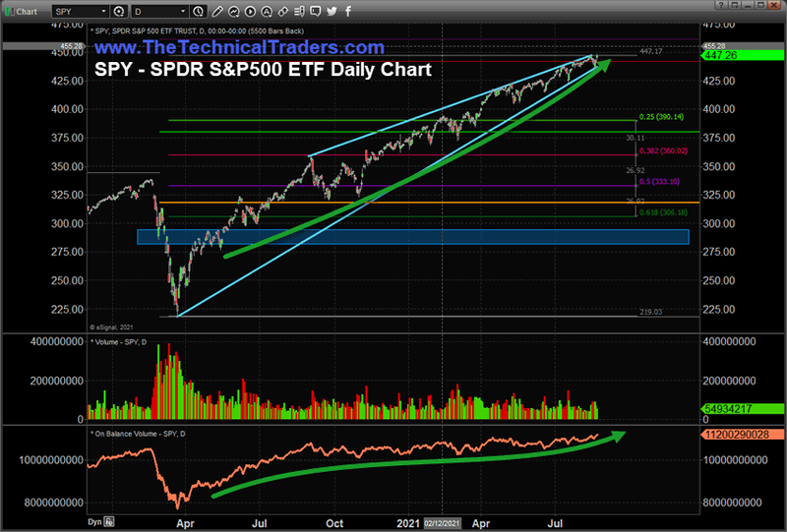Share the chart to Facebook
This screenshot has height=532, width=787.
(x=348, y=11)
